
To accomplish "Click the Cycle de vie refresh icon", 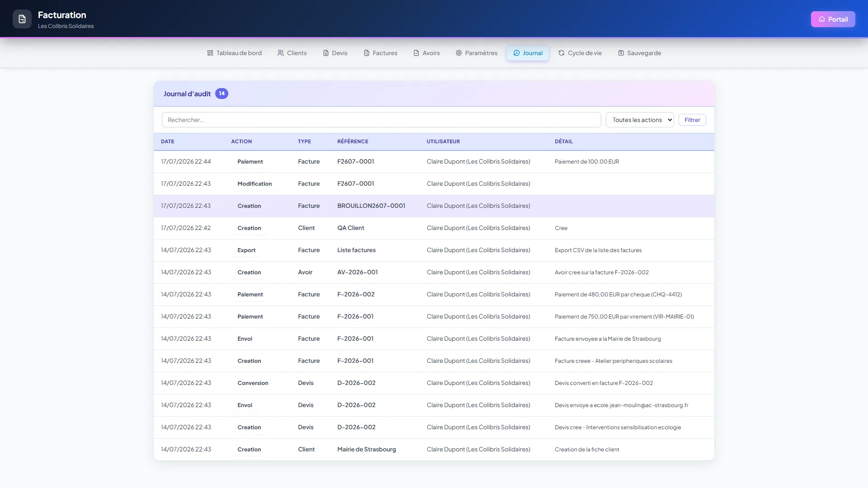I will coord(561,53).
